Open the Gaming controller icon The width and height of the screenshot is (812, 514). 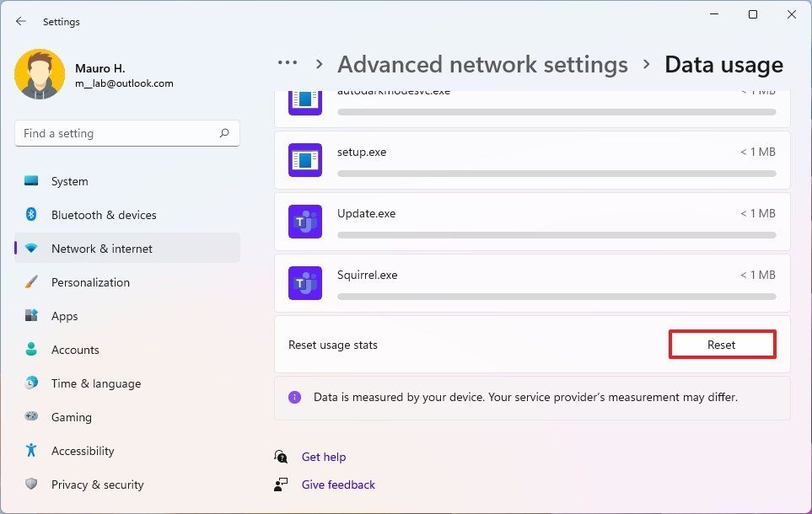pyautogui.click(x=31, y=417)
